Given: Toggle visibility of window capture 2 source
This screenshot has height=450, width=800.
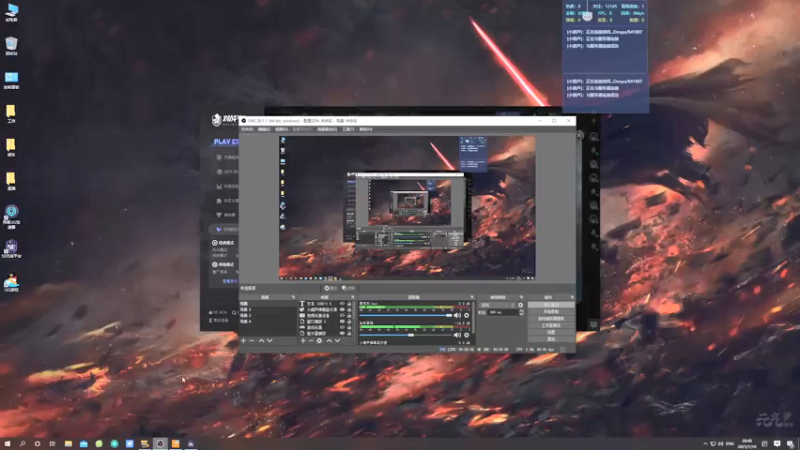Looking at the screenshot, I should tap(342, 321).
